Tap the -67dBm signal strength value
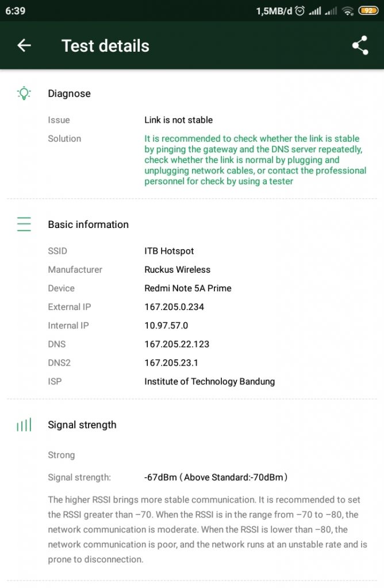The height and width of the screenshot is (588, 384). point(160,477)
